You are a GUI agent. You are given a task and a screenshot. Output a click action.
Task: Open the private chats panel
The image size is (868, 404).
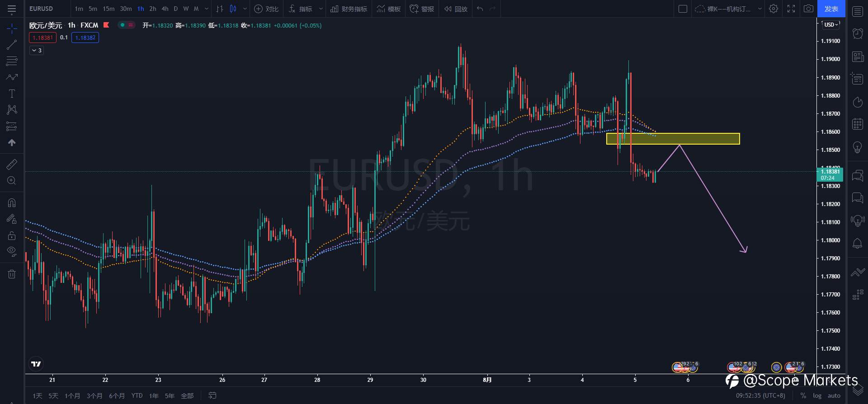tap(858, 198)
